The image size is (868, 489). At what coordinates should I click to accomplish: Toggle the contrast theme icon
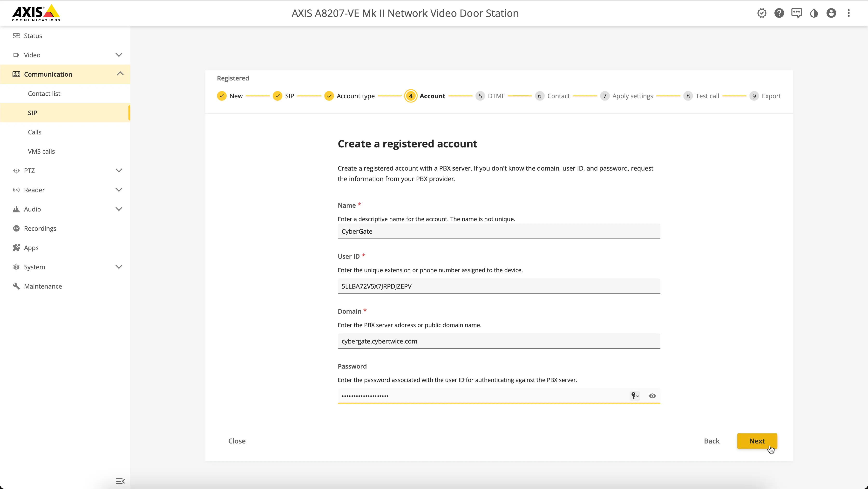(x=814, y=13)
